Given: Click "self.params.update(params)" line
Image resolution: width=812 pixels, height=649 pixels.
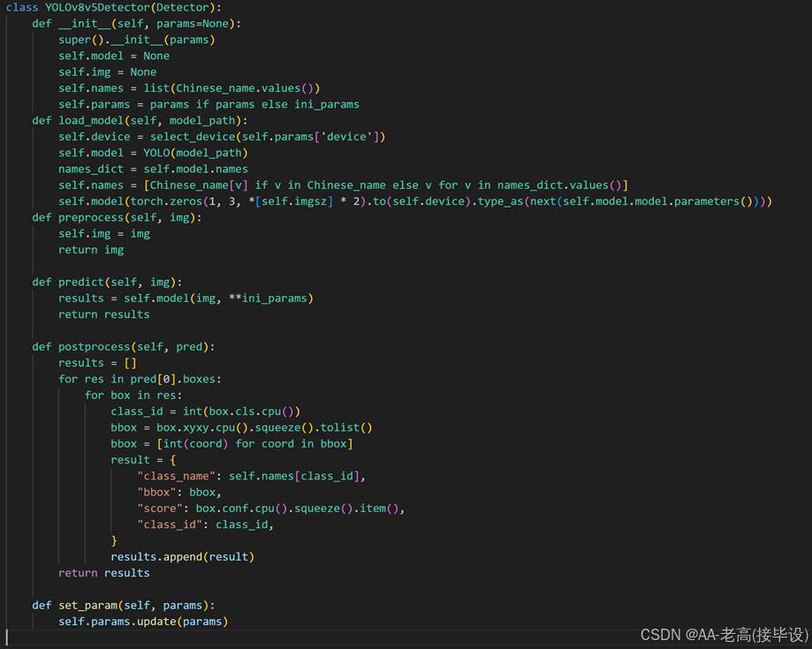Looking at the screenshot, I should [x=143, y=622].
